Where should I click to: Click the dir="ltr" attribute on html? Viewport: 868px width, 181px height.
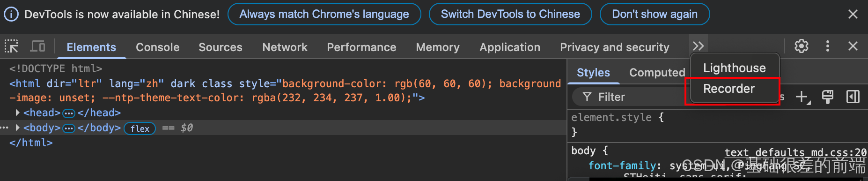point(74,84)
